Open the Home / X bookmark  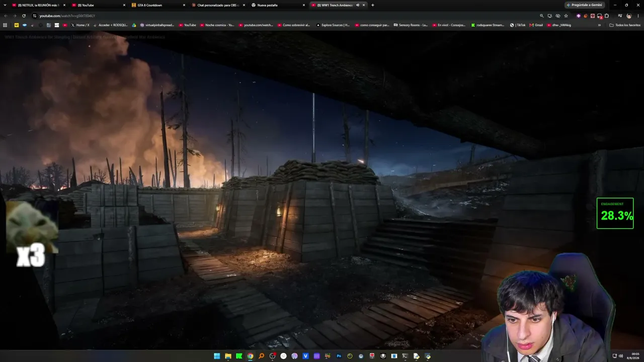[80, 25]
